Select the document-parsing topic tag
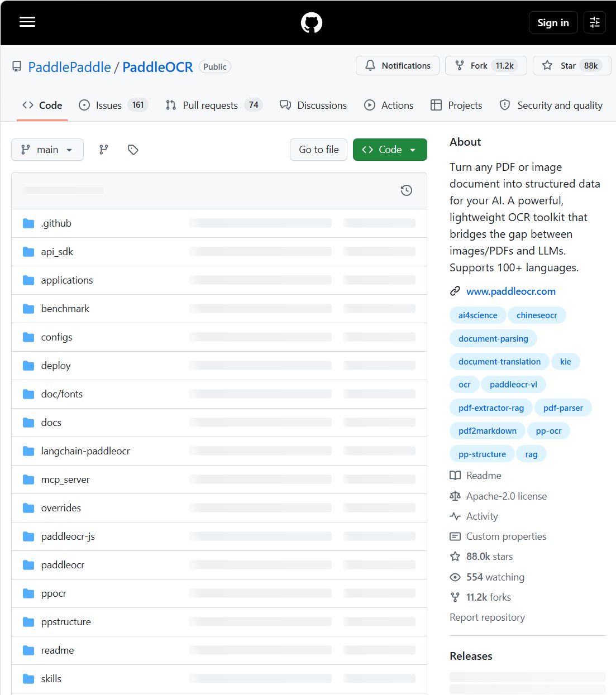The height and width of the screenshot is (695, 616). tap(493, 339)
